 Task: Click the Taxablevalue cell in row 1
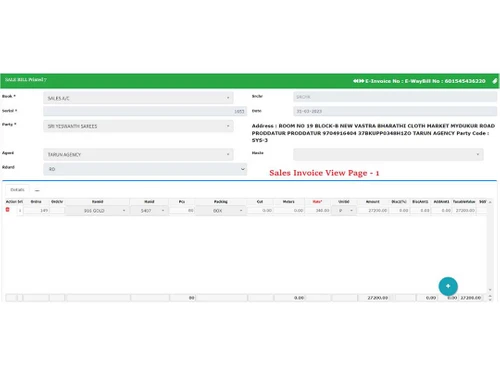coord(464,211)
